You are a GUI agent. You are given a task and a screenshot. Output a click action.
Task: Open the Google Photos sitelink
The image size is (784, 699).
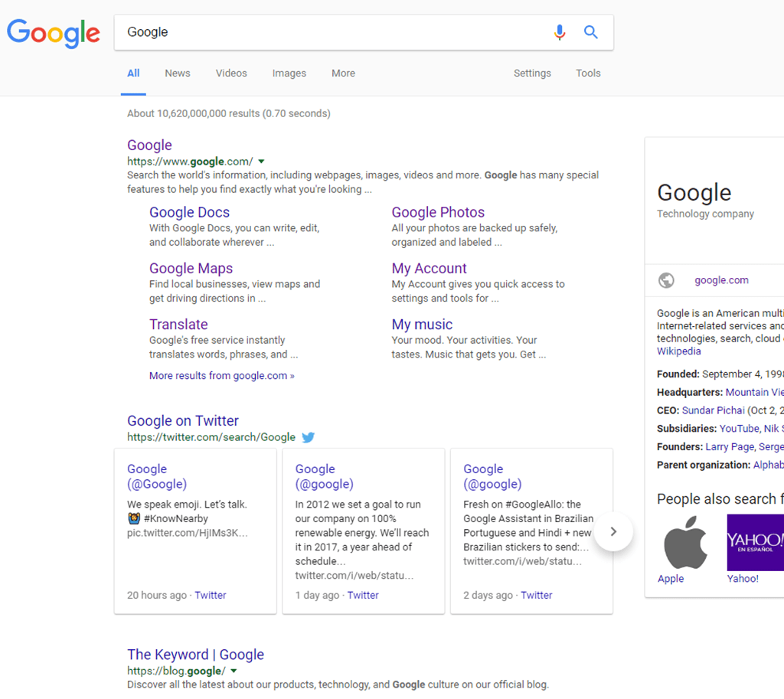tap(438, 212)
